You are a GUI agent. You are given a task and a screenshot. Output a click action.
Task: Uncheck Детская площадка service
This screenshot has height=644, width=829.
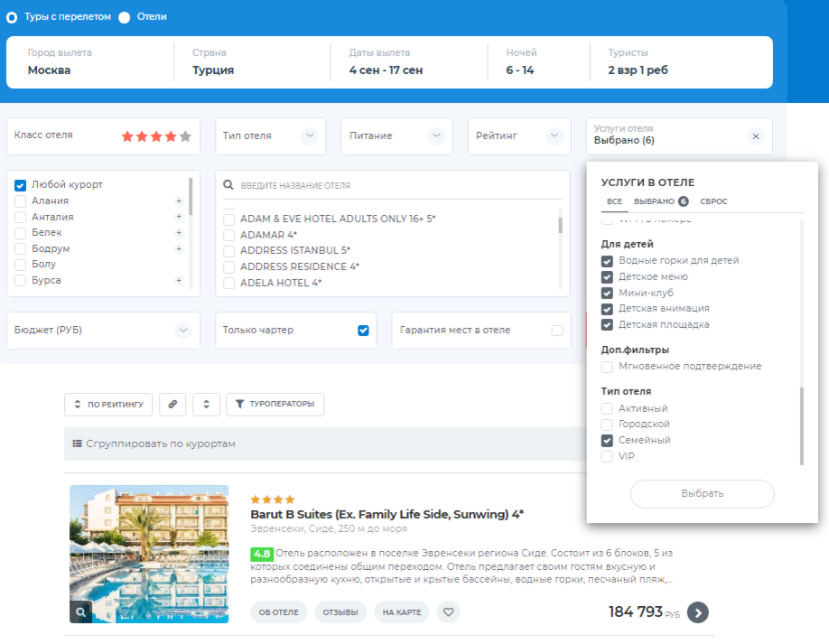coord(607,324)
